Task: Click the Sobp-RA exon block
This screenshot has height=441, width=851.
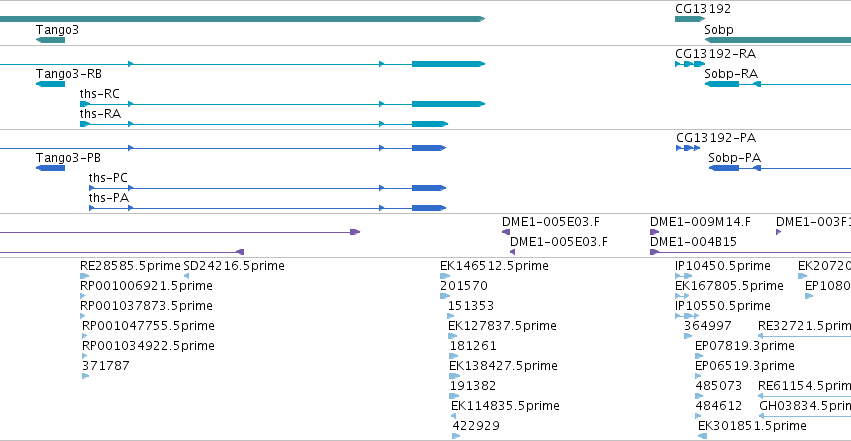Action: [x=722, y=84]
